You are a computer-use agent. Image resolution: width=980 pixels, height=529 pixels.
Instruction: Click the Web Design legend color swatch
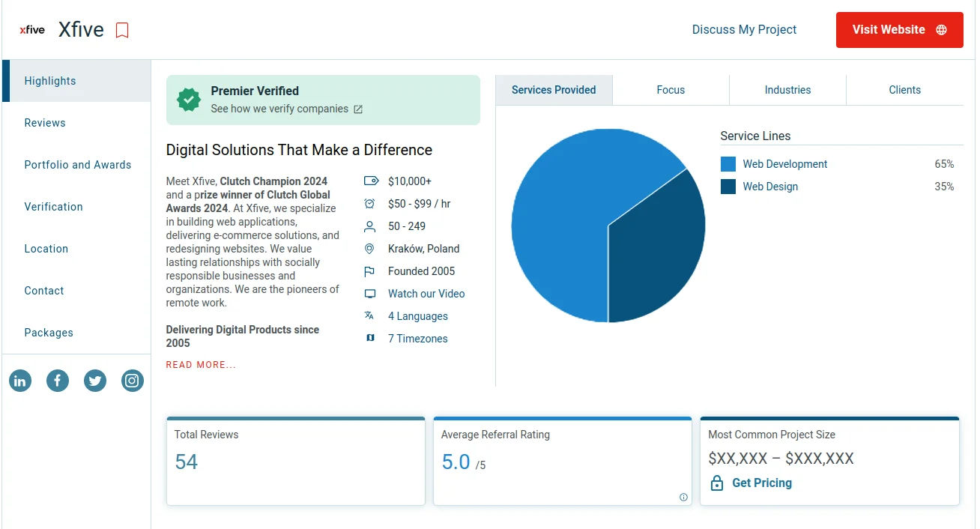728,187
